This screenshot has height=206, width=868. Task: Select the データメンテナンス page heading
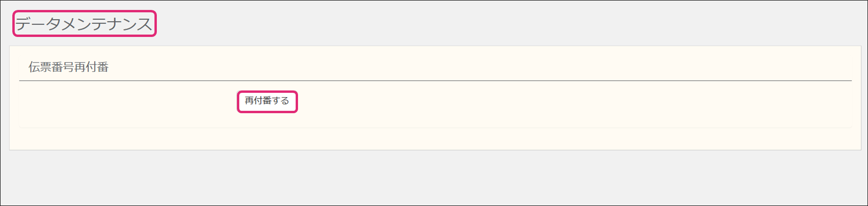[84, 24]
